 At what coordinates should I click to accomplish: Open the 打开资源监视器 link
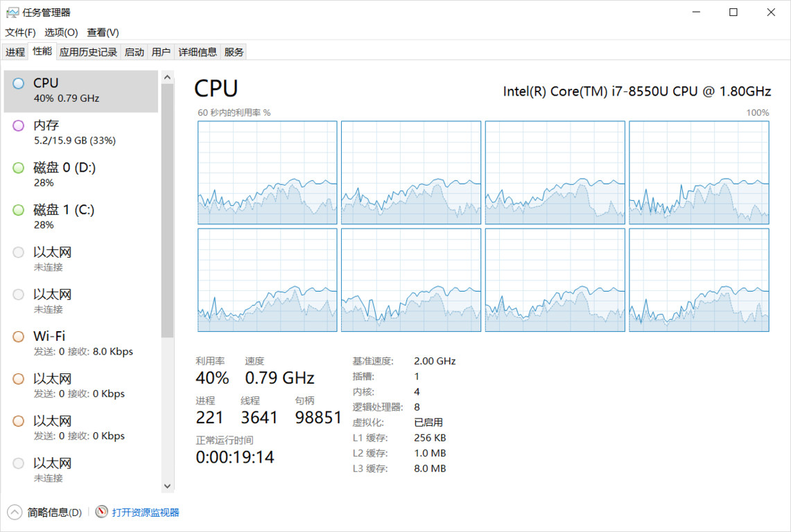pyautogui.click(x=146, y=513)
